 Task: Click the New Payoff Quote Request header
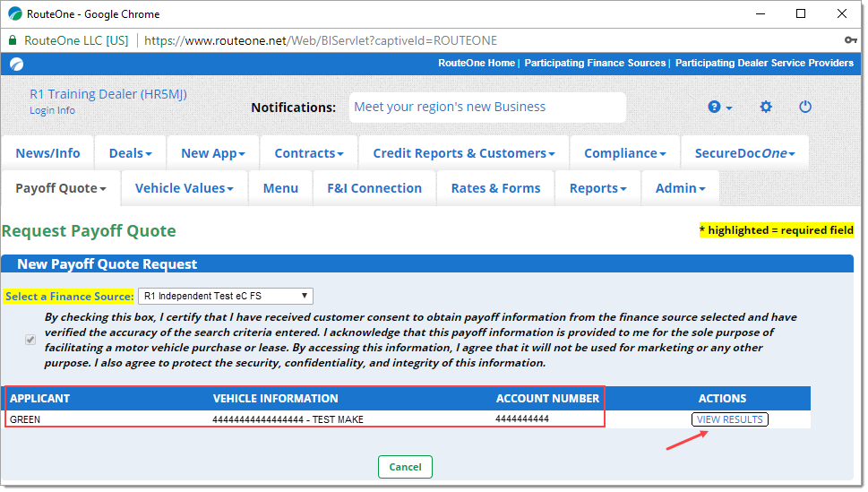[107, 264]
